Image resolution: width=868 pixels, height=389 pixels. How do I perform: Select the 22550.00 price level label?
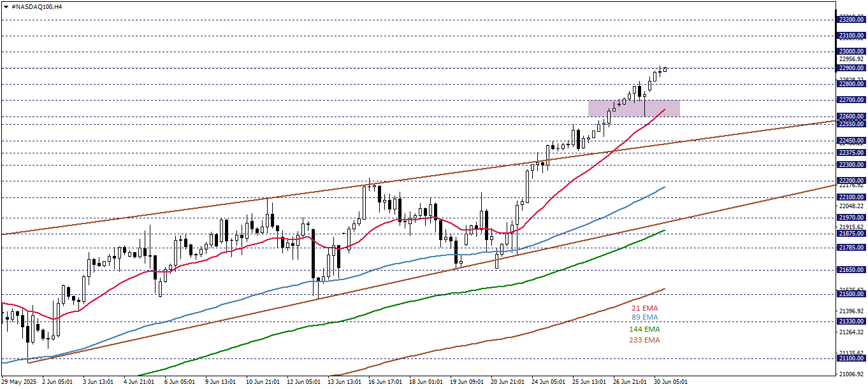click(x=851, y=124)
